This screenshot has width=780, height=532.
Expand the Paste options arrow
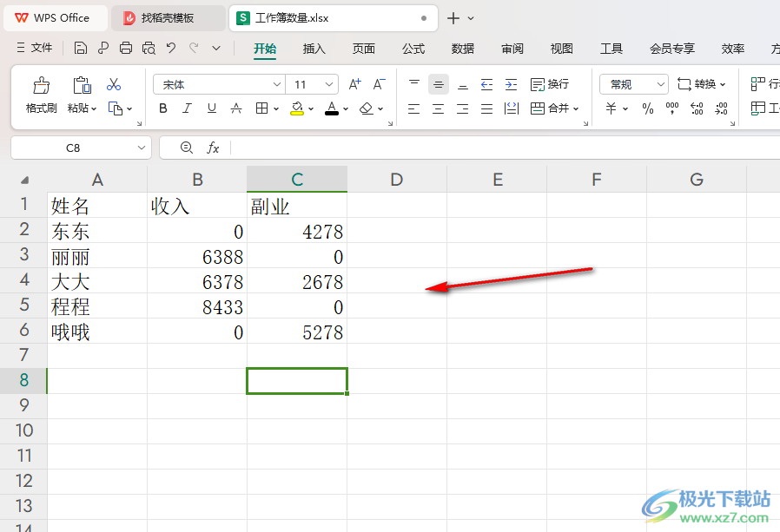[x=94, y=108]
